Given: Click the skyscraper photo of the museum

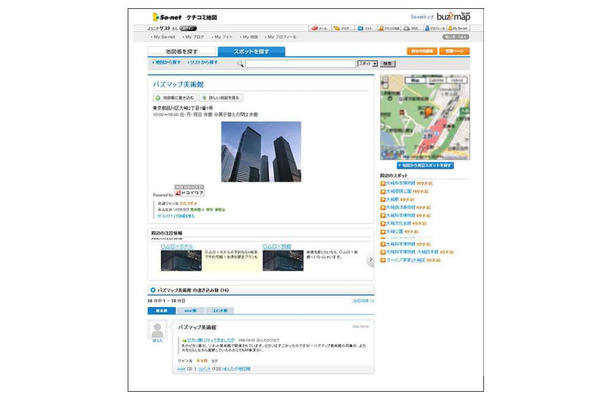Looking at the screenshot, I should [x=260, y=152].
